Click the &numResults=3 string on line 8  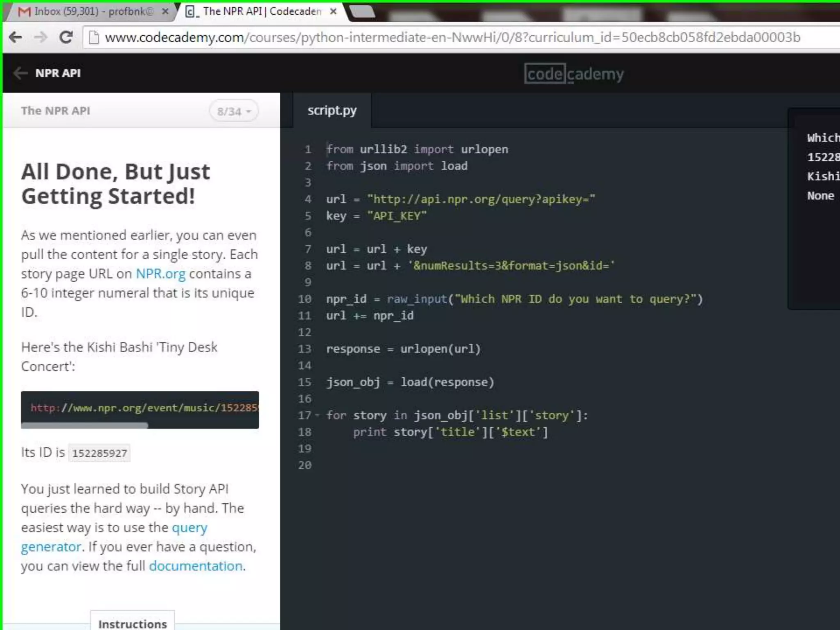coord(511,266)
